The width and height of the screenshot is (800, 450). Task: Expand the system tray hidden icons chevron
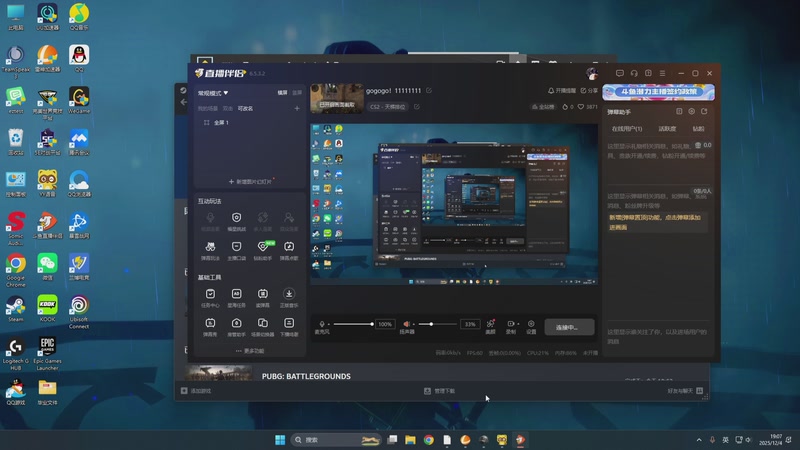[x=698, y=440]
